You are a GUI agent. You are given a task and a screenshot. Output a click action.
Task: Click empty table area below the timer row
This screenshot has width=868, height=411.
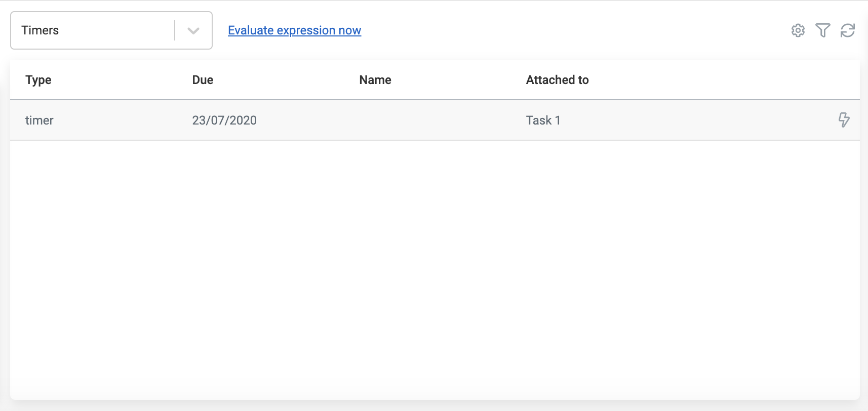point(435,263)
